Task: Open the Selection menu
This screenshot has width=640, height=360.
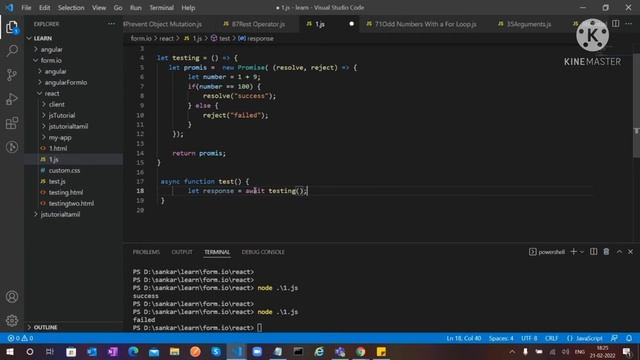Action: [x=71, y=8]
